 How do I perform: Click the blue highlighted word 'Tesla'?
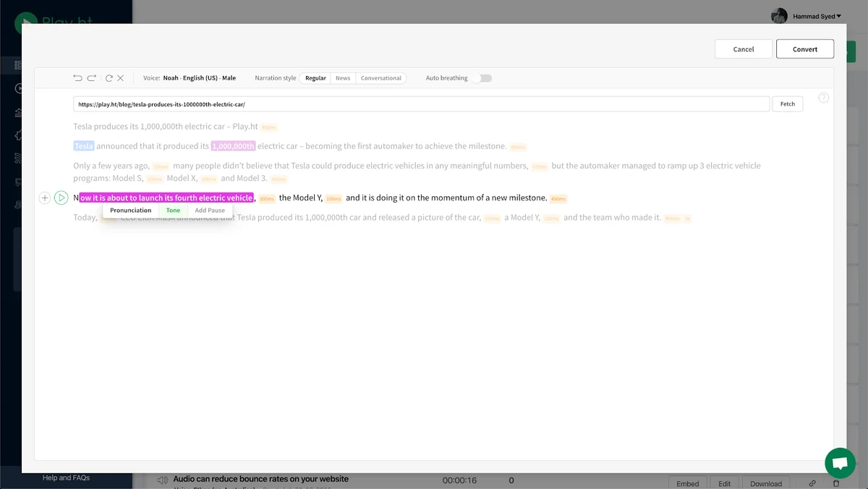point(84,146)
